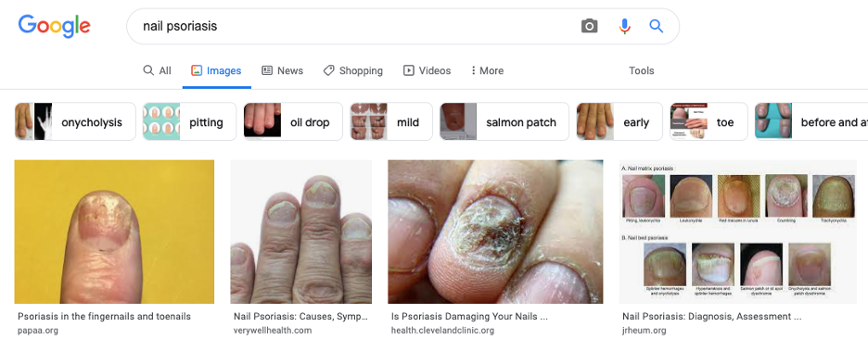868x339 pixels.
Task: Open the papaa.org fingernail image result
Action: point(114,232)
